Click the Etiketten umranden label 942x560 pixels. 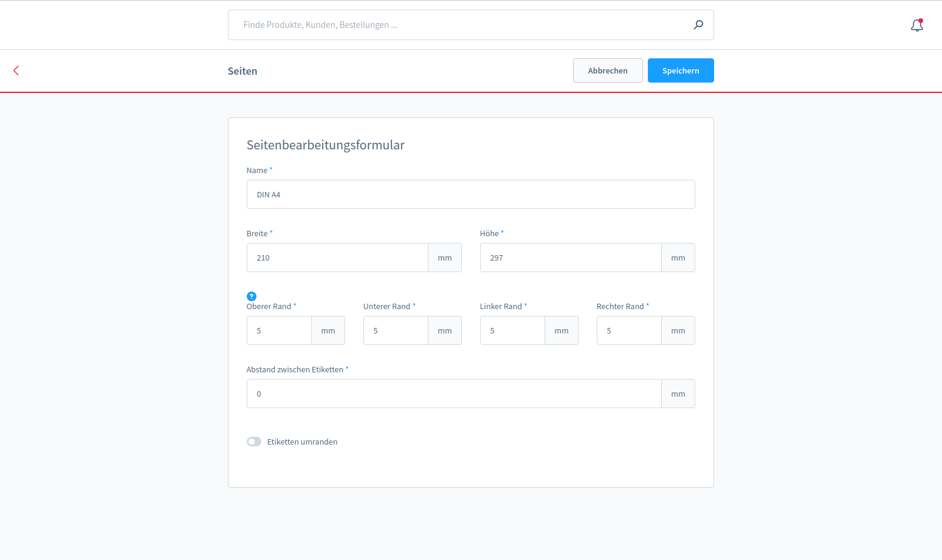302,442
